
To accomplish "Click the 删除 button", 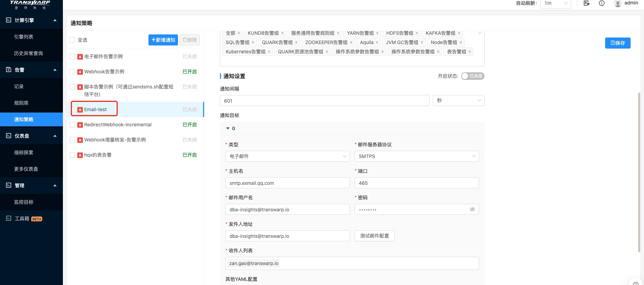I will pos(190,40).
